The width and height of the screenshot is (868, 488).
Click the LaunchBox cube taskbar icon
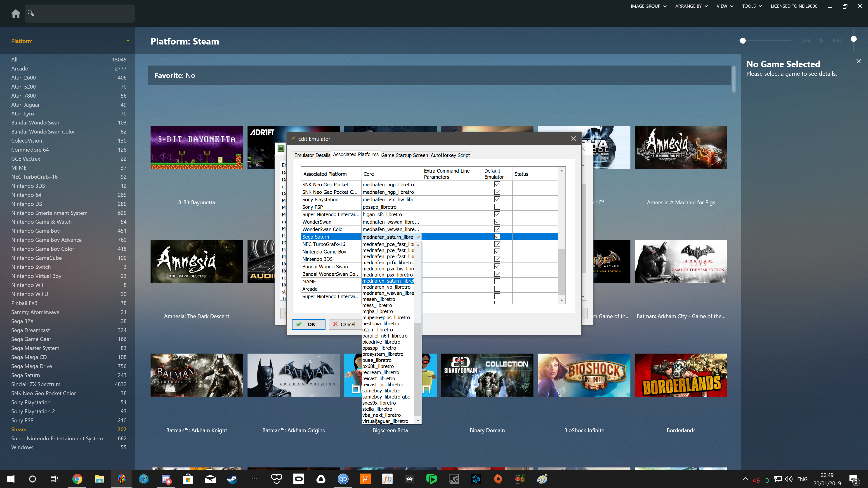click(121, 479)
